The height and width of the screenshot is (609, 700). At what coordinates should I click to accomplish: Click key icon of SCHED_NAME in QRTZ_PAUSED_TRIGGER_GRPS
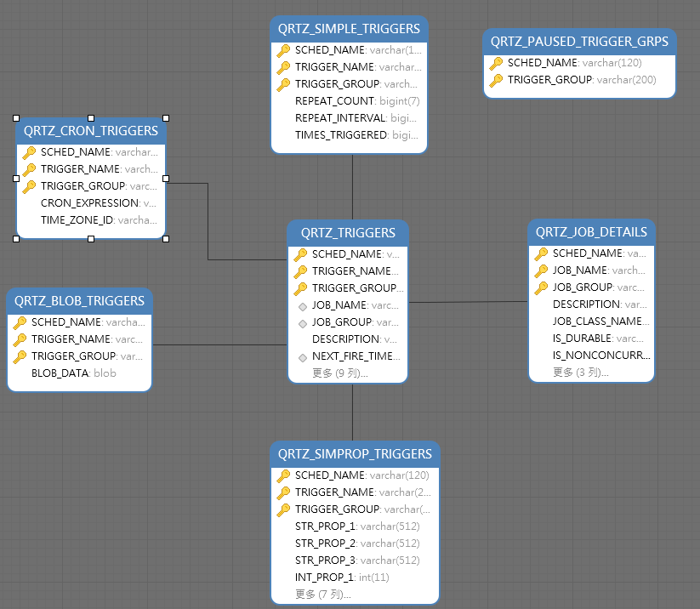pyautogui.click(x=496, y=64)
